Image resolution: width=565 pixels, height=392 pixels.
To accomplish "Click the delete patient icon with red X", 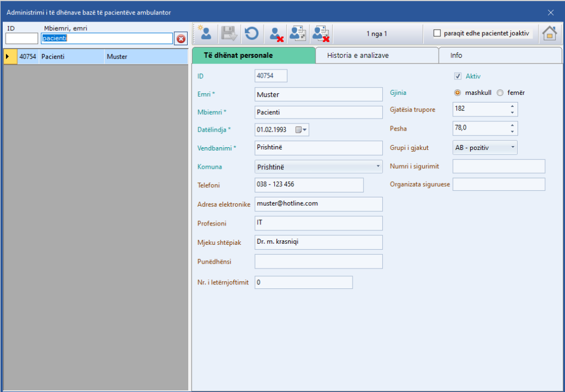I will coord(276,34).
